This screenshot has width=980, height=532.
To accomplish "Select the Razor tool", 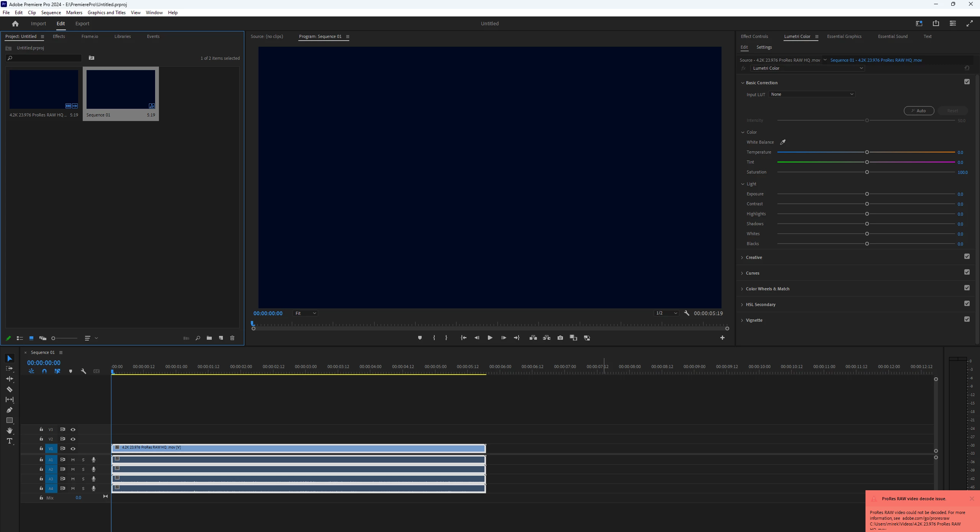I will click(10, 390).
